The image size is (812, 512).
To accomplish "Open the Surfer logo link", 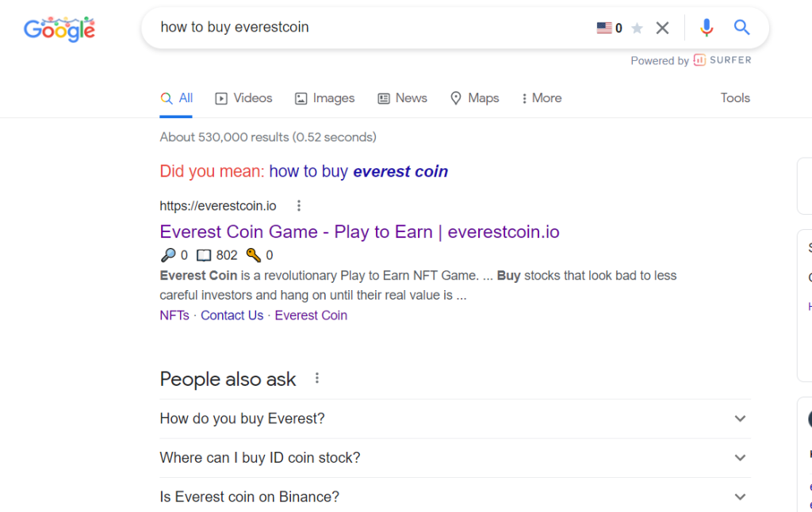I will 722,60.
